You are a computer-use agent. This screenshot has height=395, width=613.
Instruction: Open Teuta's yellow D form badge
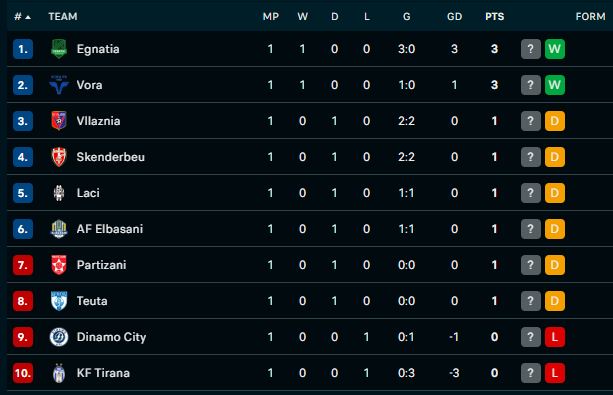(x=555, y=301)
